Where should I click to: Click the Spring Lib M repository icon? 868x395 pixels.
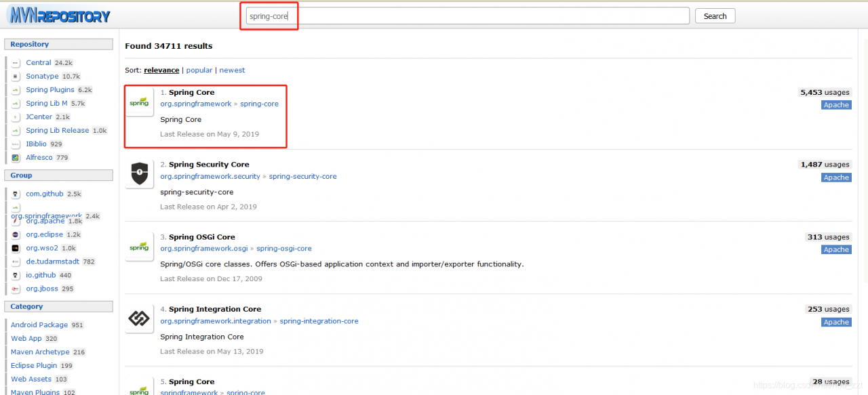pos(16,104)
